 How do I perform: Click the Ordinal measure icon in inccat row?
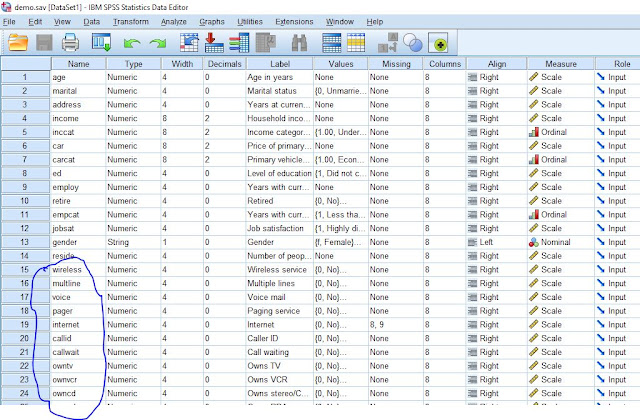tap(533, 132)
